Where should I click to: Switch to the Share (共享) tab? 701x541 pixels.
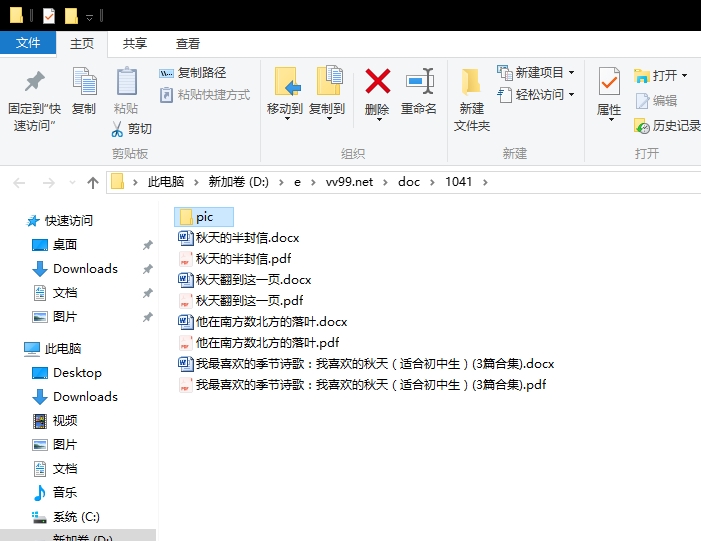pyautogui.click(x=135, y=43)
